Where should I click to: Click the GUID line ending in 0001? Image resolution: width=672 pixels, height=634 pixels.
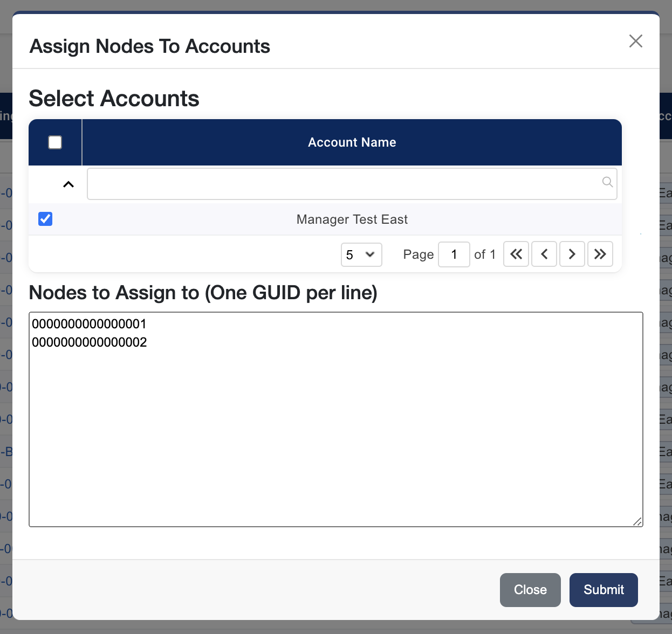(x=90, y=324)
